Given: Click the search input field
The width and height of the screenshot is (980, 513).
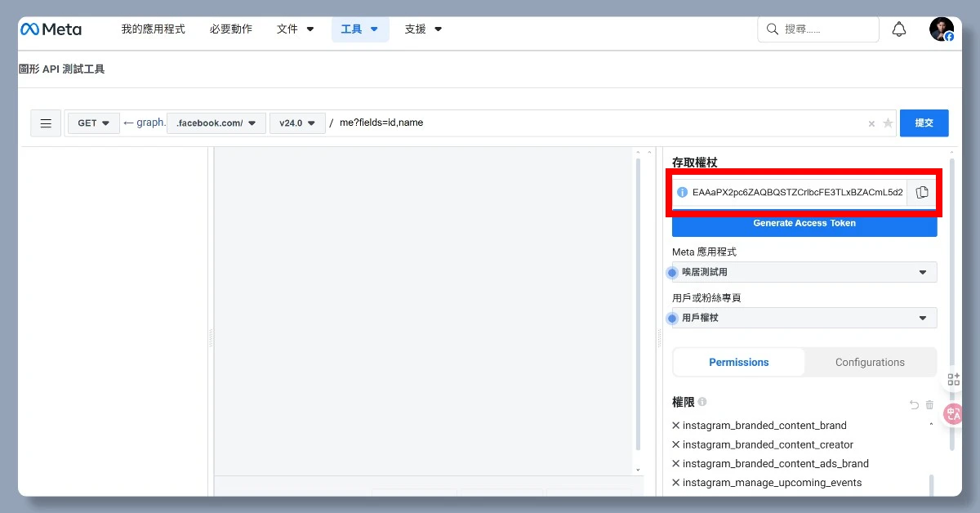Looking at the screenshot, I should [x=818, y=29].
